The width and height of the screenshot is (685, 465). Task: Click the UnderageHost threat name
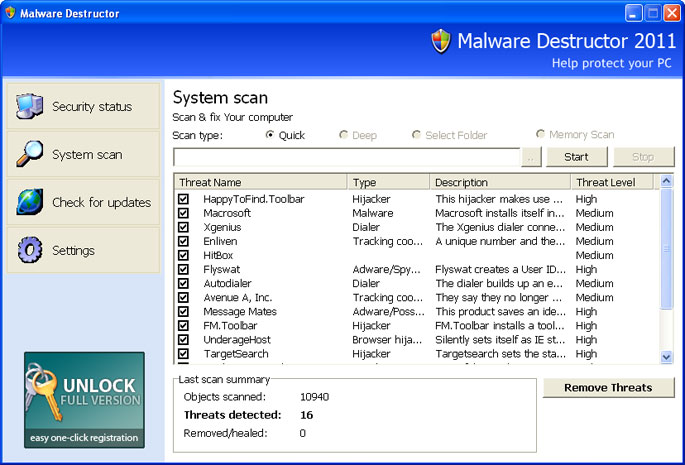click(237, 340)
